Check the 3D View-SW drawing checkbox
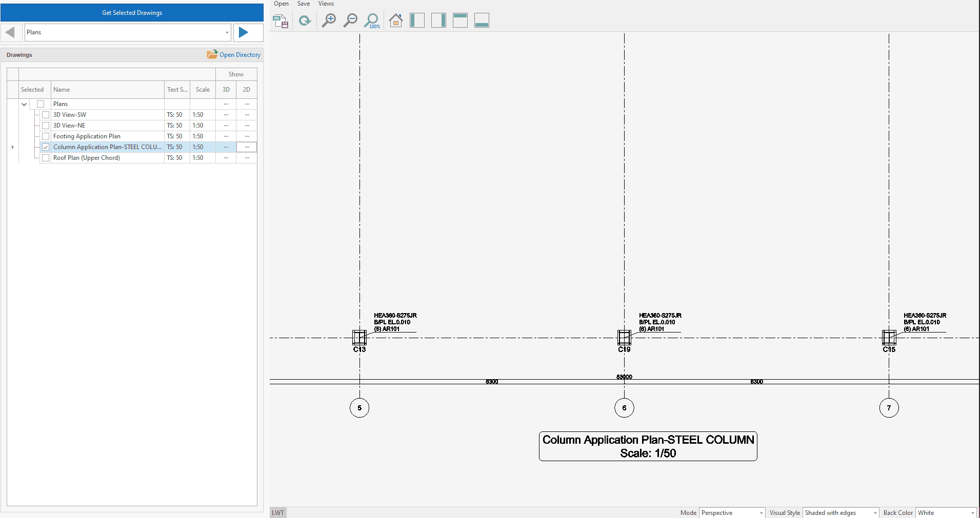Screen dimensions: 980x518 pyautogui.click(x=46, y=115)
